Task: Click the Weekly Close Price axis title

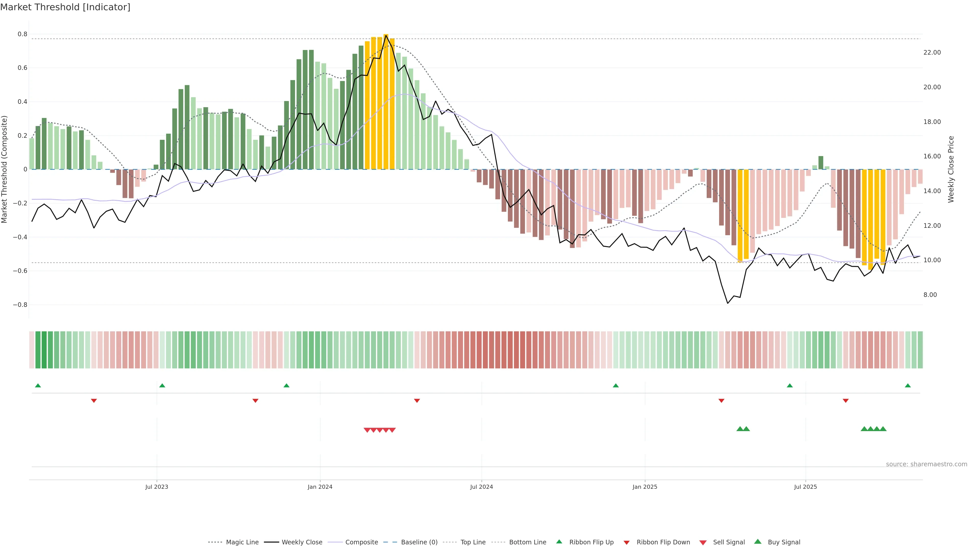Action: 951,169
